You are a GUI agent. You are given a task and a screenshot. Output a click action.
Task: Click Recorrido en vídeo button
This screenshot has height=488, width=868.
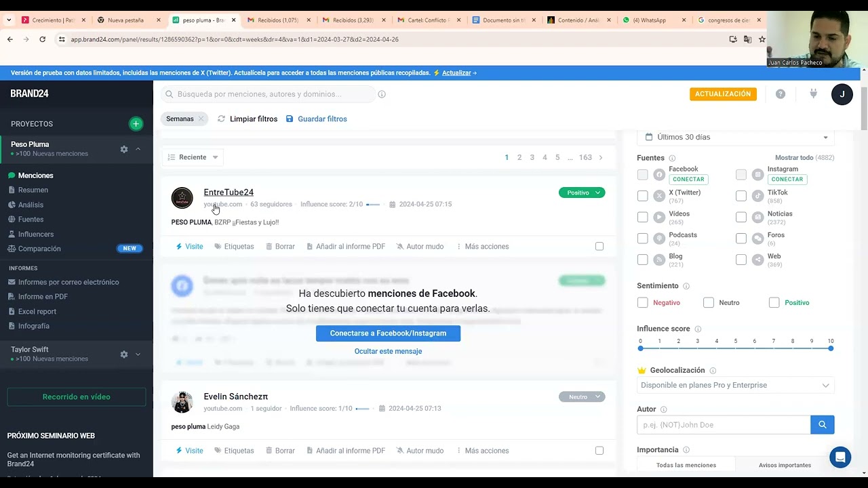[77, 397]
